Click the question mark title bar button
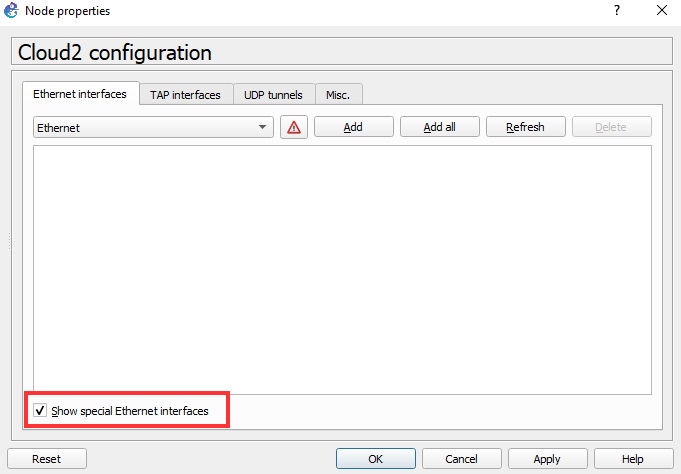The width and height of the screenshot is (681, 474). click(616, 11)
